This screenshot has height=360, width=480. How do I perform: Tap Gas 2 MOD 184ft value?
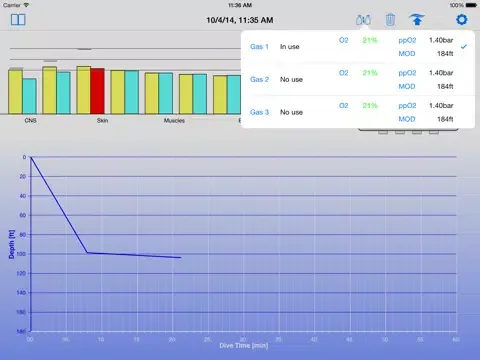[x=445, y=86]
